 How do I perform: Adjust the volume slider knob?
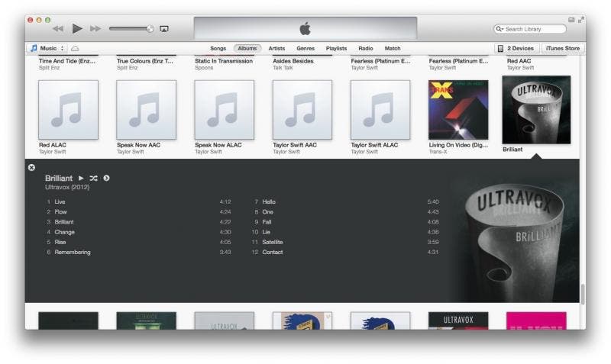[150, 29]
